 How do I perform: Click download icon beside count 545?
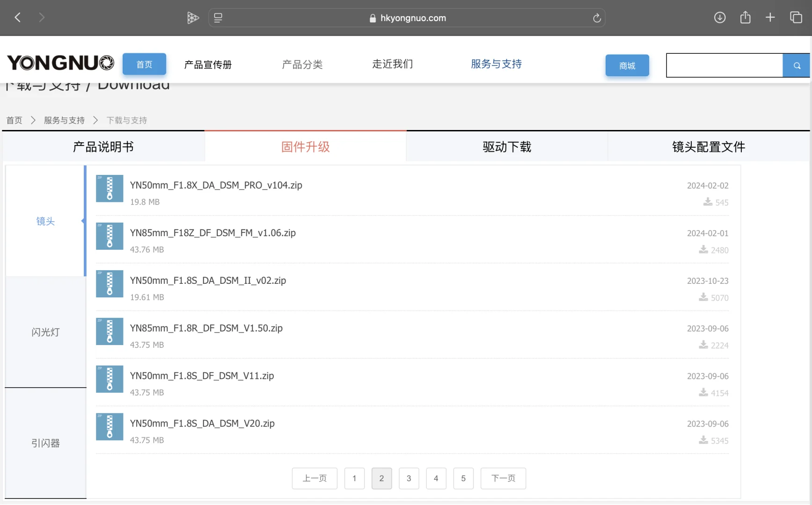pyautogui.click(x=708, y=202)
